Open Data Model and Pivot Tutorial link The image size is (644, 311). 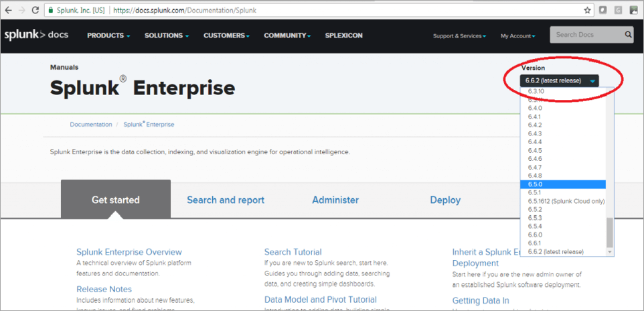(x=321, y=300)
